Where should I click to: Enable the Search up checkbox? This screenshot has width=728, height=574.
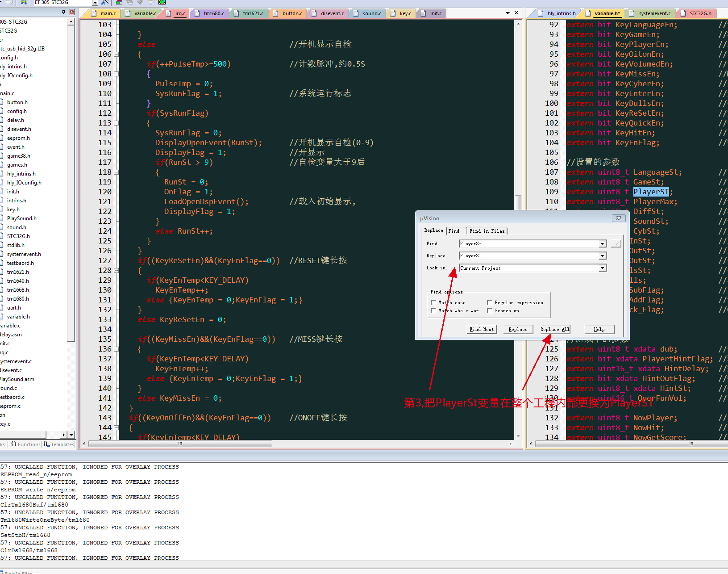pyautogui.click(x=490, y=310)
